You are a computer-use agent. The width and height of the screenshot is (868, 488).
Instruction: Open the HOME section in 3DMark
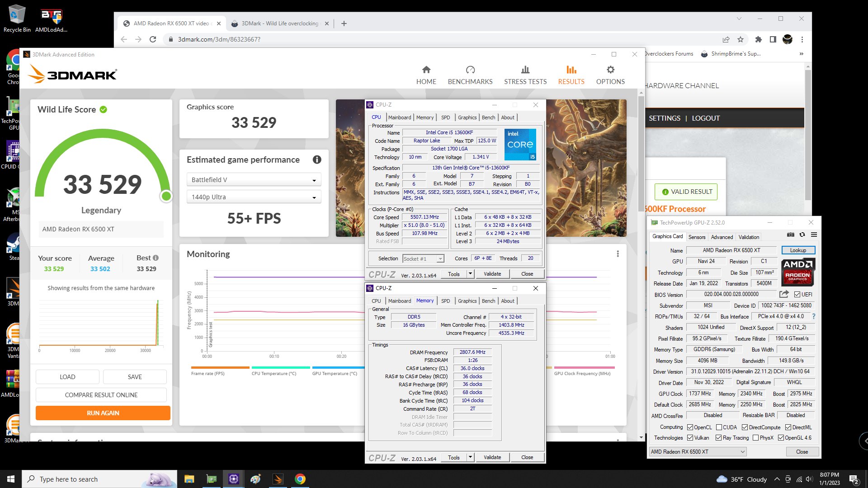[426, 75]
